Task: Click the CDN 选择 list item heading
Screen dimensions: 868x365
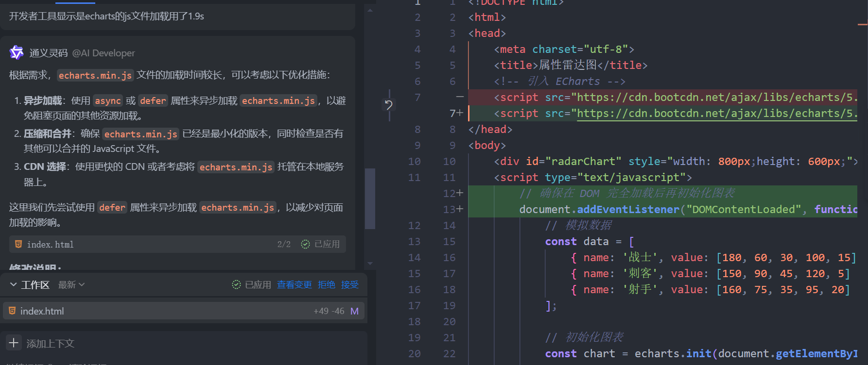Action: click(x=45, y=166)
